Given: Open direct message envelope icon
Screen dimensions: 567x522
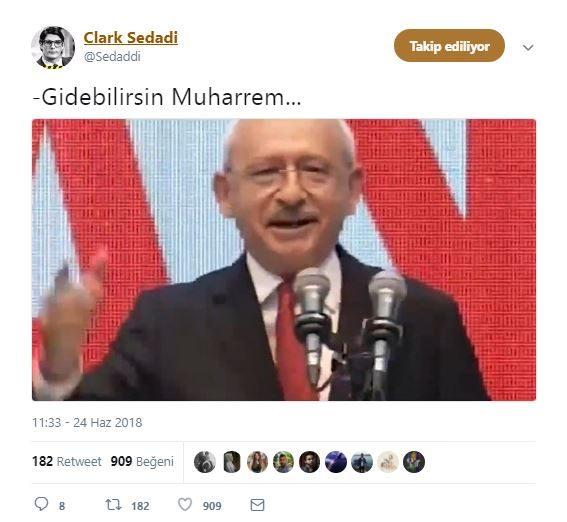Looking at the screenshot, I should pyautogui.click(x=257, y=505).
